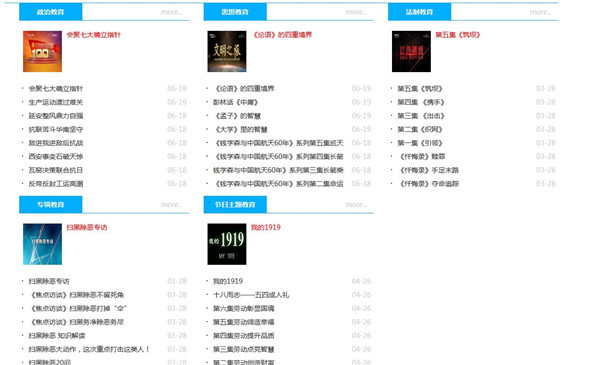
Task: Open list item 西安事变石破天惊
Action: (x=56, y=156)
